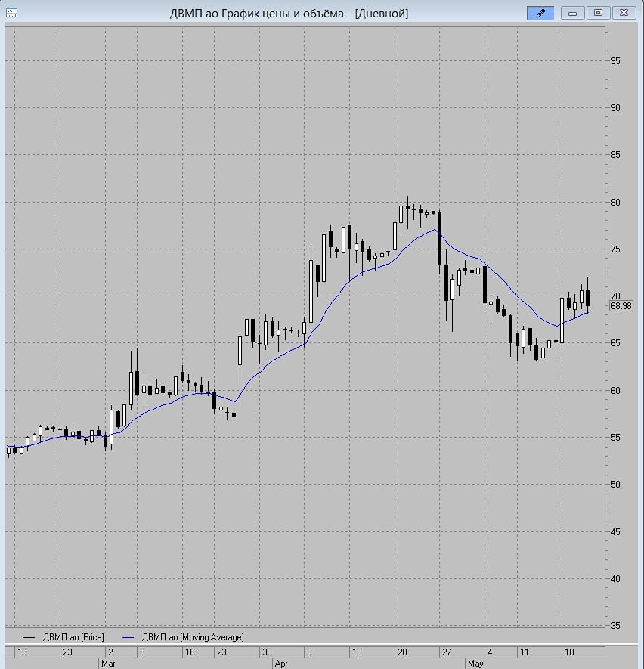This screenshot has height=669, width=644.
Task: Click the 95 price axis label
Action: tap(615, 61)
